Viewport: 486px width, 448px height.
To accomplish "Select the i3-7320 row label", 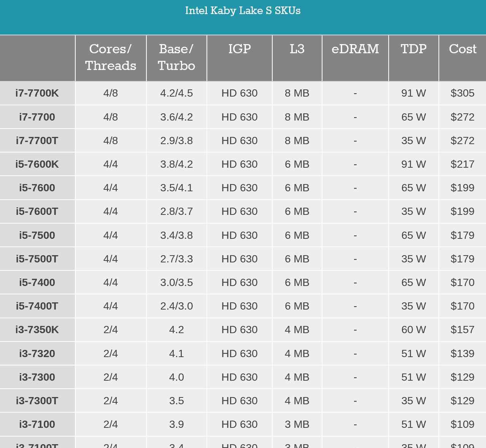I will pos(37,354).
